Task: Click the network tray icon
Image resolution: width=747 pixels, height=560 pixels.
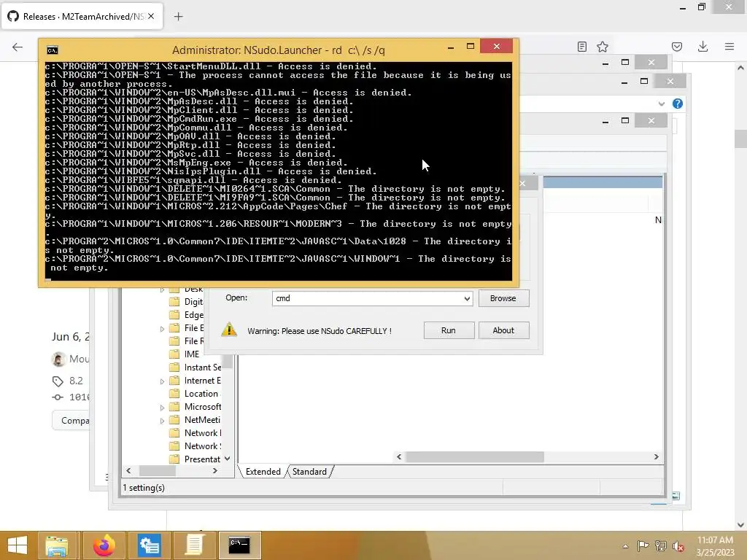Action: 660,546
